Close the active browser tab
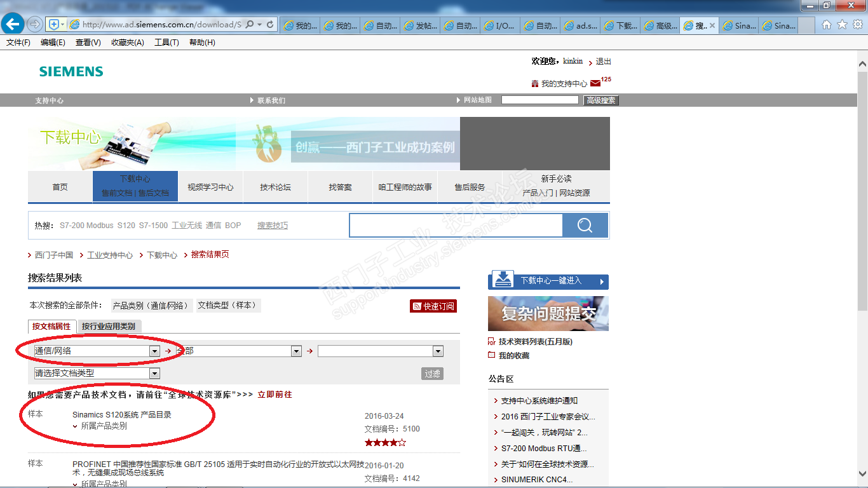 [x=712, y=26]
